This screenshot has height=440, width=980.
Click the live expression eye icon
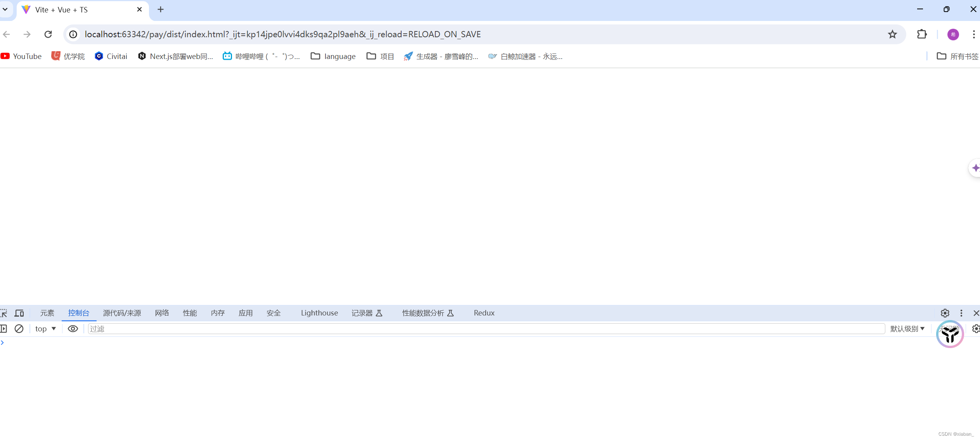point(73,329)
